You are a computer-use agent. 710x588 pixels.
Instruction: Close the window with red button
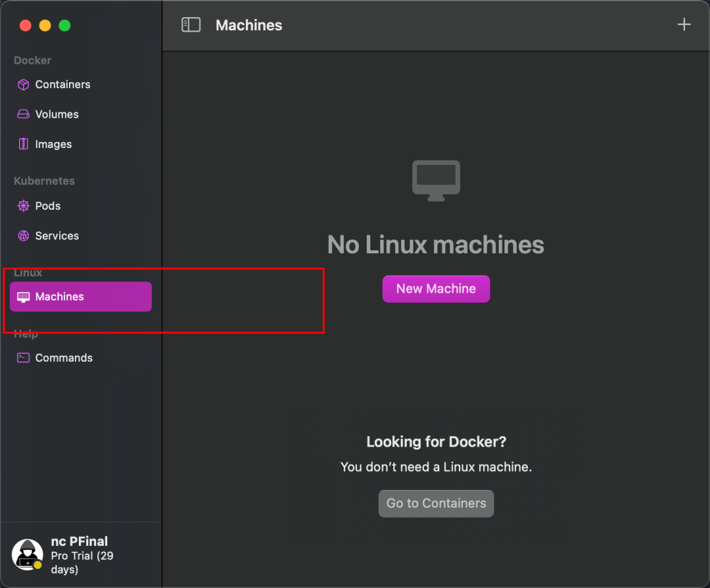click(26, 26)
